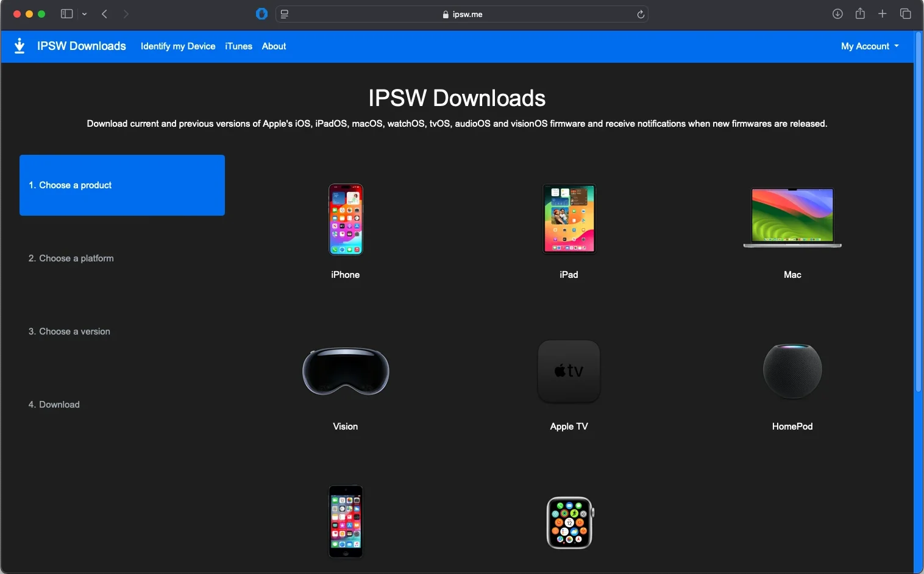Screen dimensions: 924x574
Task: Open the Safari downloads icon
Action: [x=837, y=13]
